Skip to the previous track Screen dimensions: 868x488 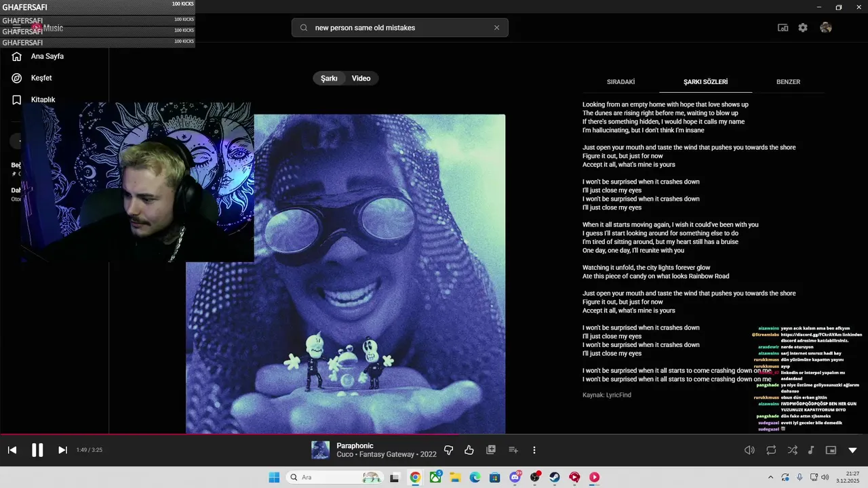point(12,450)
